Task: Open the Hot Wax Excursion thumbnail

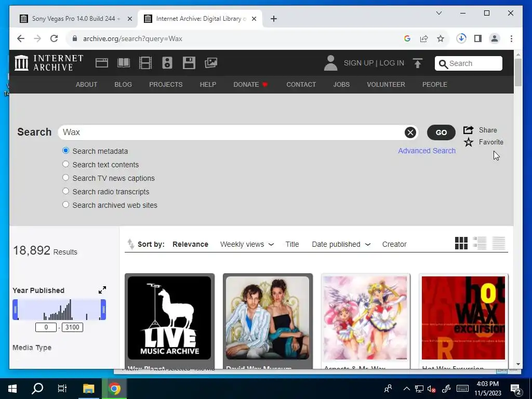Action: (x=463, y=318)
